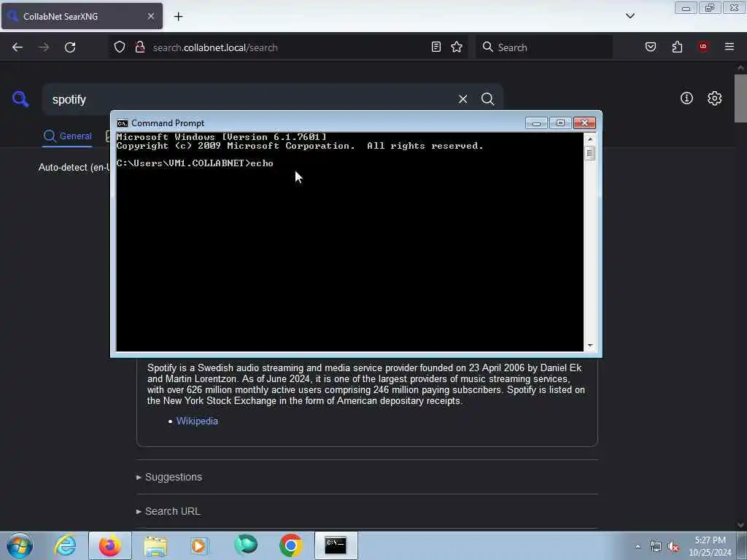Open a new browser tab
The image size is (747, 560).
pos(178,17)
